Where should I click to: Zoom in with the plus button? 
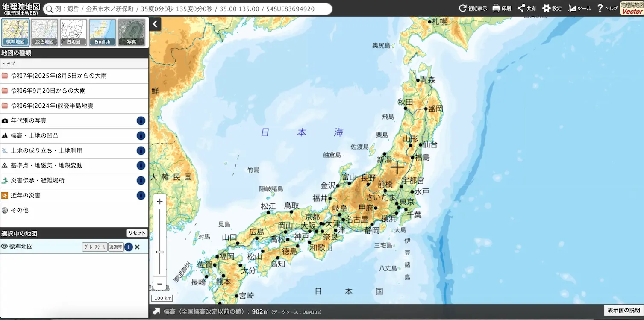point(160,202)
